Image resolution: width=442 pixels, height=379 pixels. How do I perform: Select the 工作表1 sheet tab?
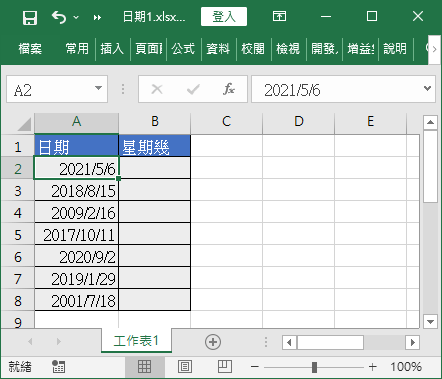click(136, 341)
